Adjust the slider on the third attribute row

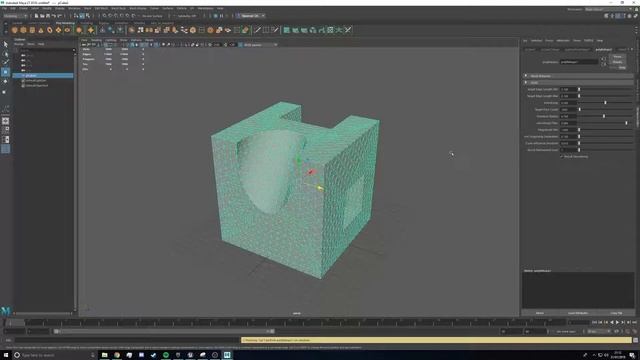coord(606,103)
